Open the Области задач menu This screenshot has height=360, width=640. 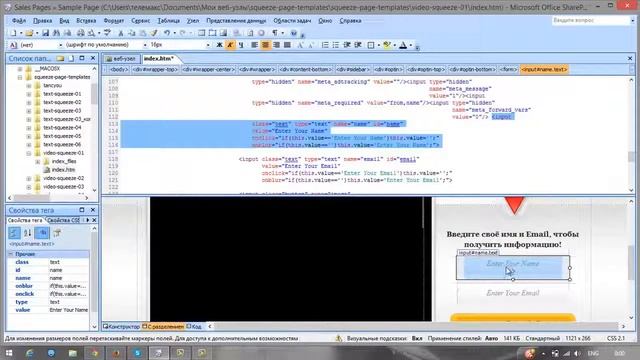(x=292, y=20)
